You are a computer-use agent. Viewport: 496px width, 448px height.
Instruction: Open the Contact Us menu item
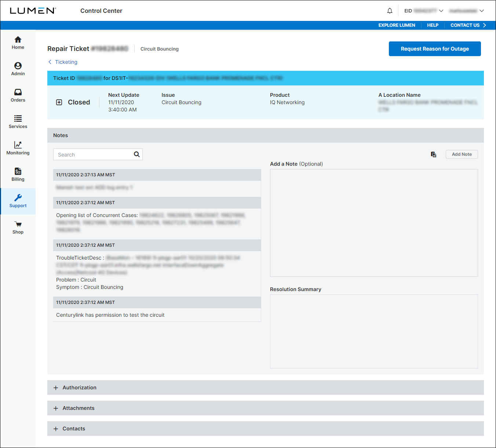[x=468, y=25]
